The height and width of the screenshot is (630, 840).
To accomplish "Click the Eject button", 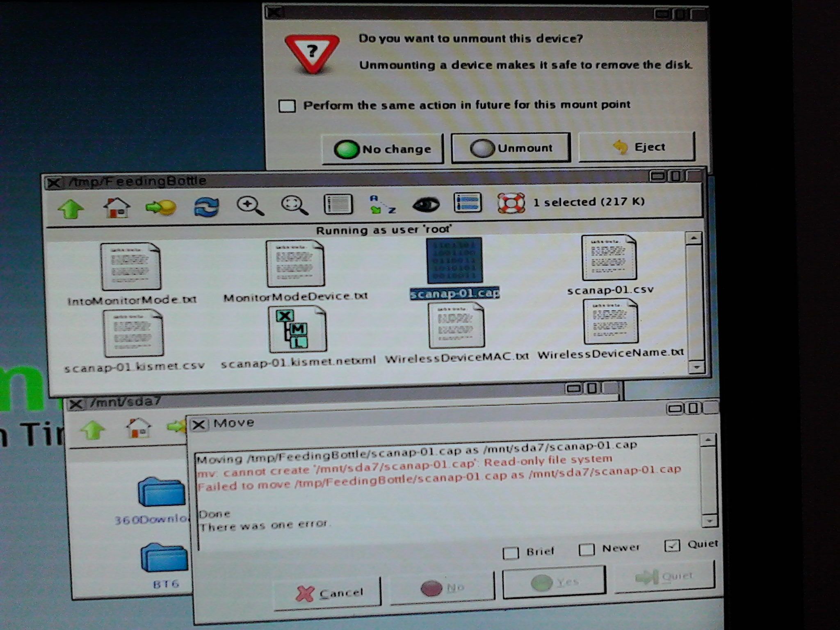I will [x=637, y=147].
